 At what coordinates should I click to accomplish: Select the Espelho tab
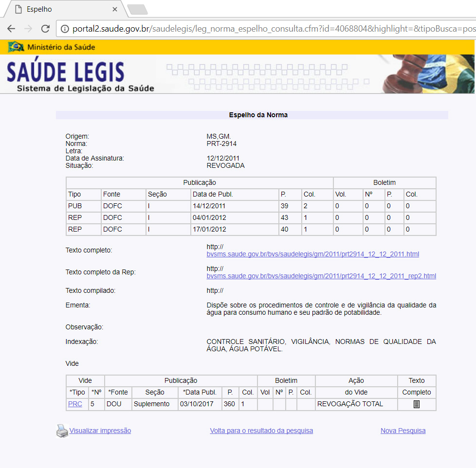coord(58,9)
